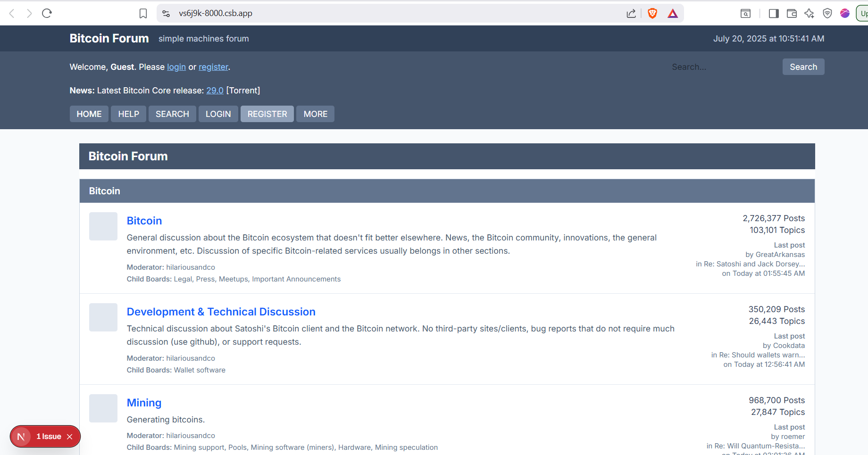Viewport: 868px width, 455px height.
Task: Open the VPN shield icon in toolbar
Action: (827, 13)
